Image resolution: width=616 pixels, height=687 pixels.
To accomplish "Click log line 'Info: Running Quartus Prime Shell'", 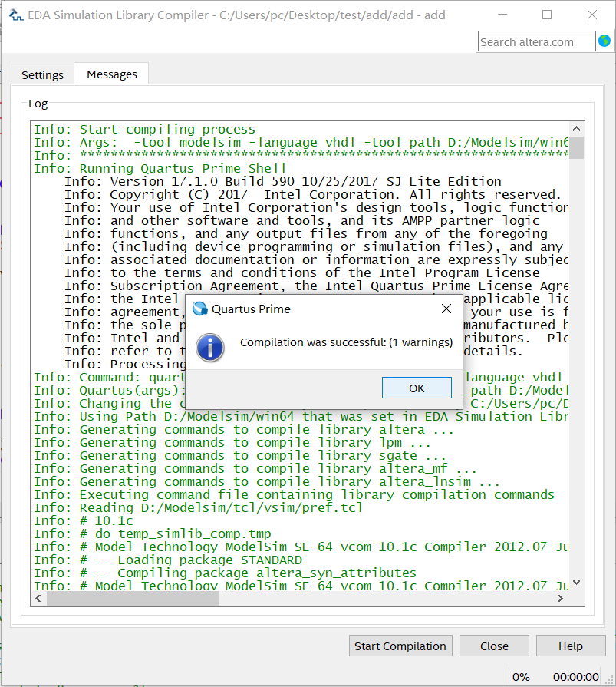I will coord(160,168).
